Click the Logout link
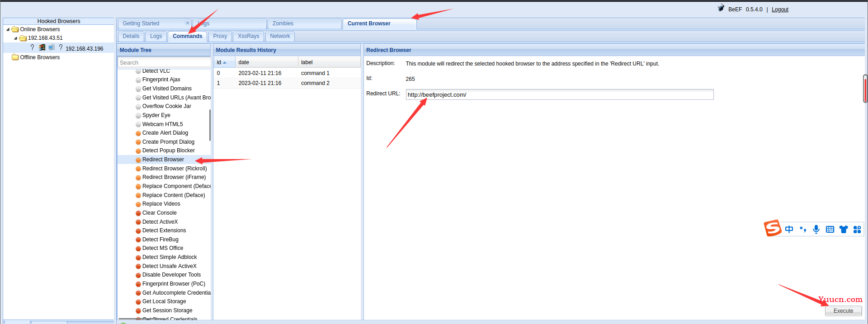Viewport: 868px width, 324px height. 780,9
